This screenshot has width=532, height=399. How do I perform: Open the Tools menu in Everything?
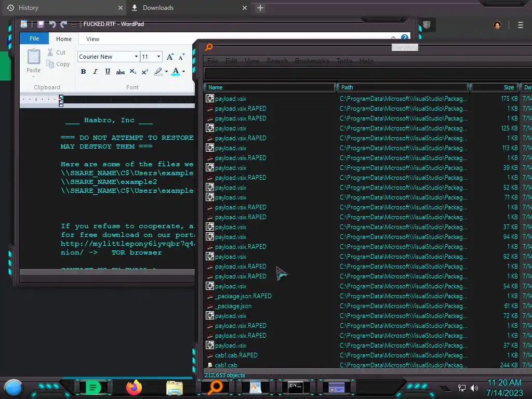[344, 61]
